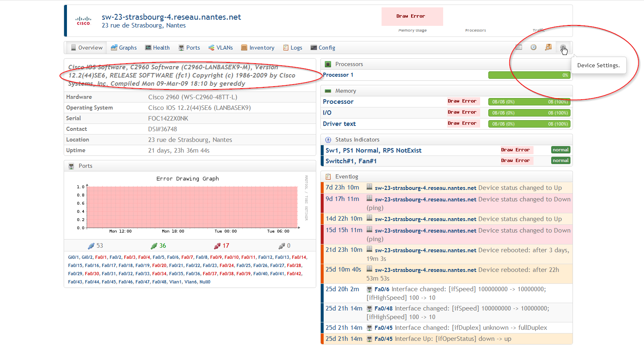Go to the Inventory tab
This screenshot has width=644, height=363.
(258, 48)
